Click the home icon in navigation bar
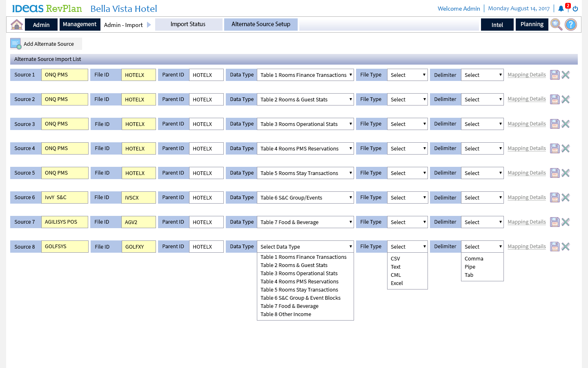The width and height of the screenshot is (588, 368). (17, 25)
